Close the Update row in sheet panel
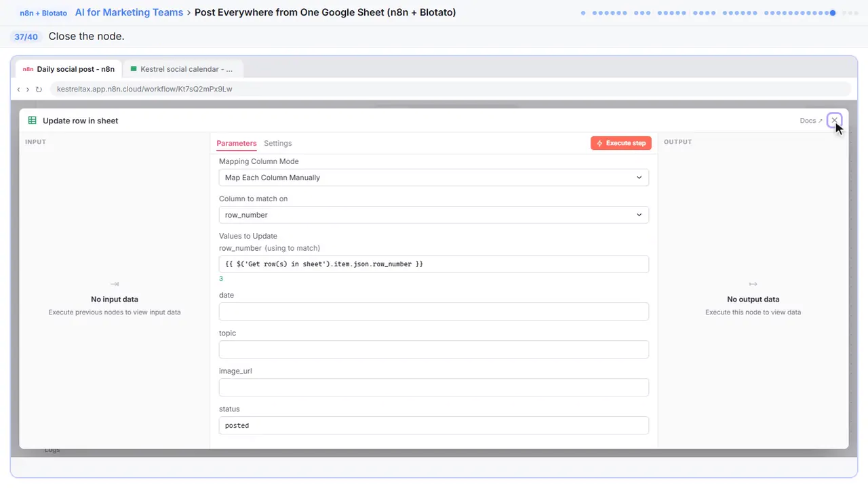 pyautogui.click(x=834, y=121)
